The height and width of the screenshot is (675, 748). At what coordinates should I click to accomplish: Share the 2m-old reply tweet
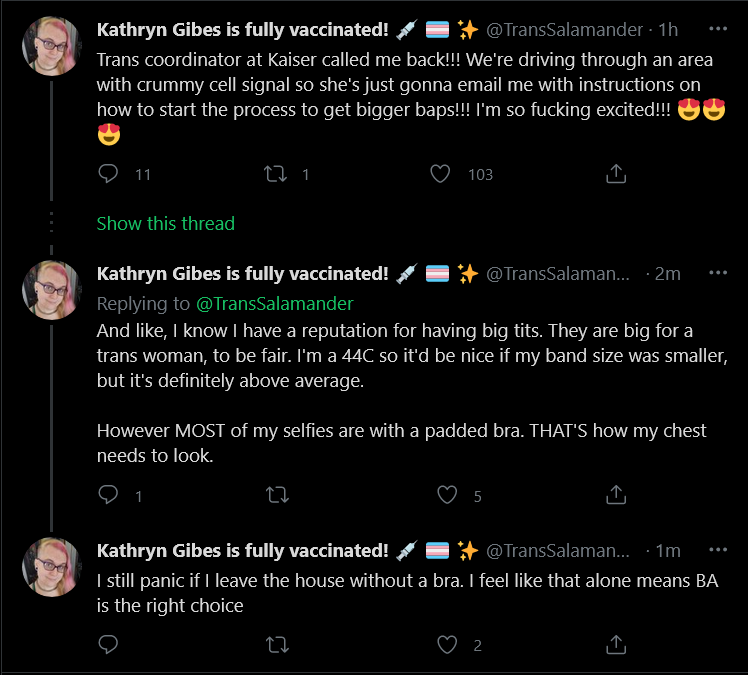(616, 495)
